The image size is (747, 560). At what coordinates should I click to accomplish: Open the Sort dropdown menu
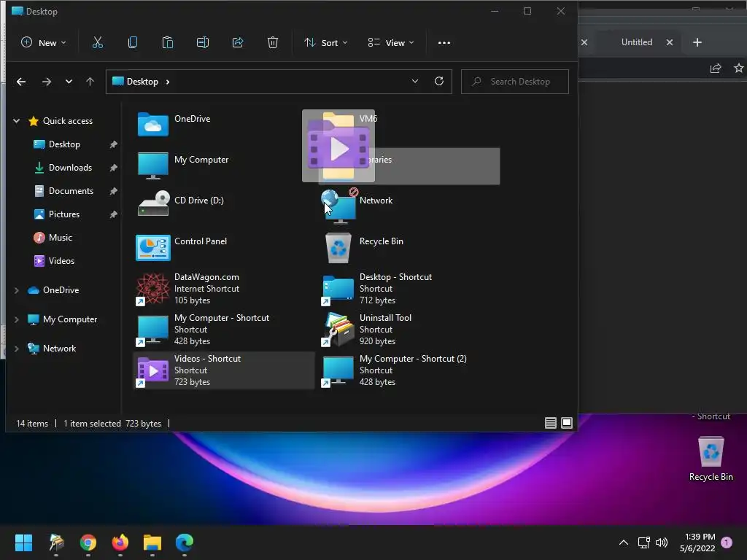pyautogui.click(x=326, y=43)
